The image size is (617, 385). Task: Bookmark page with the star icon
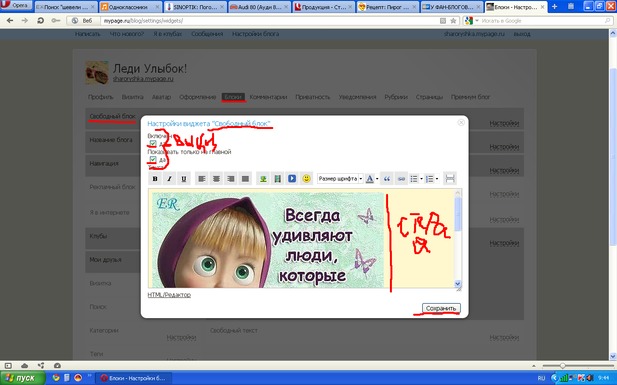click(x=453, y=20)
